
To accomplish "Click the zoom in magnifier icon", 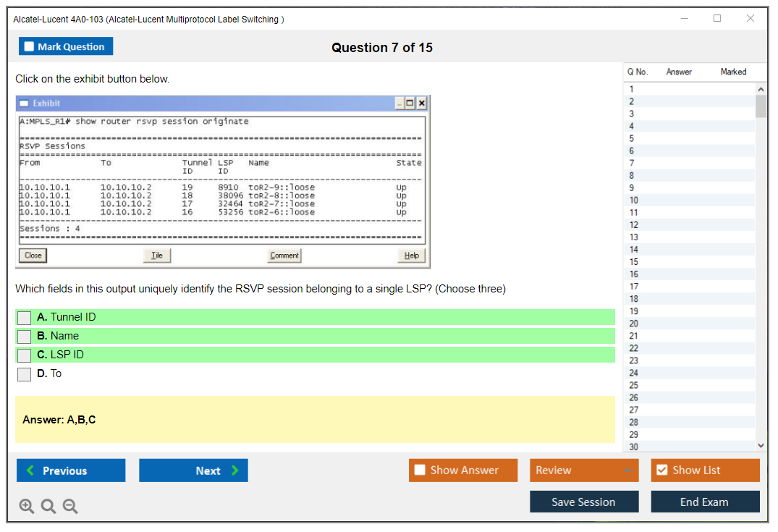I will click(x=27, y=507).
